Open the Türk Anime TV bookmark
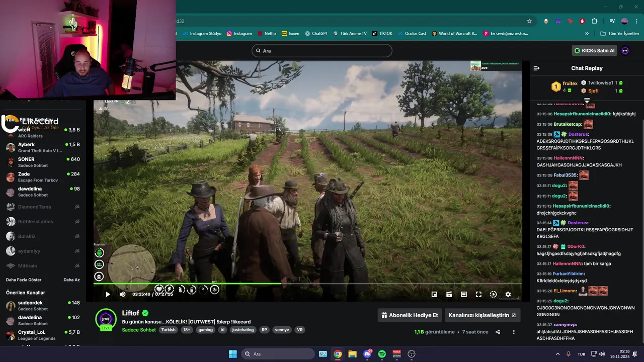 350,34
